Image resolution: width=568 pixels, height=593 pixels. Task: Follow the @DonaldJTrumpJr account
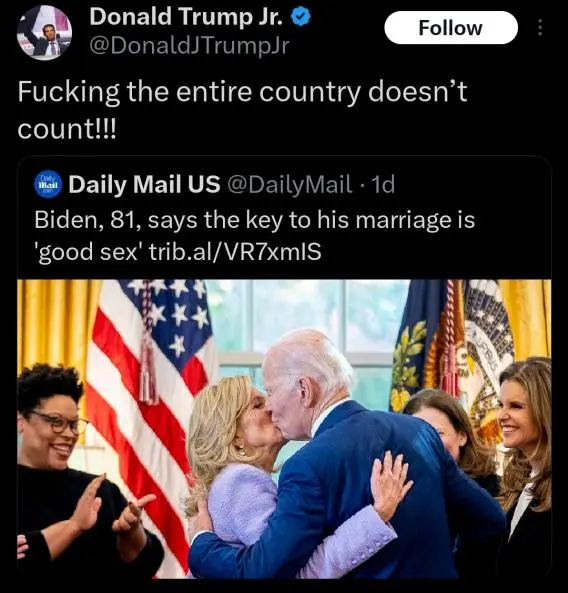click(451, 28)
